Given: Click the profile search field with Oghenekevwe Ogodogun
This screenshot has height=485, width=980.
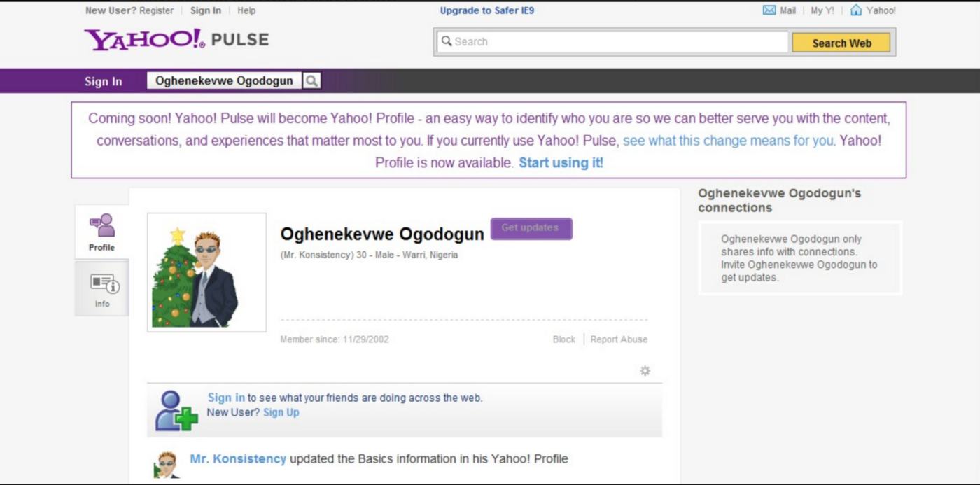Looking at the screenshot, I should coord(224,81).
